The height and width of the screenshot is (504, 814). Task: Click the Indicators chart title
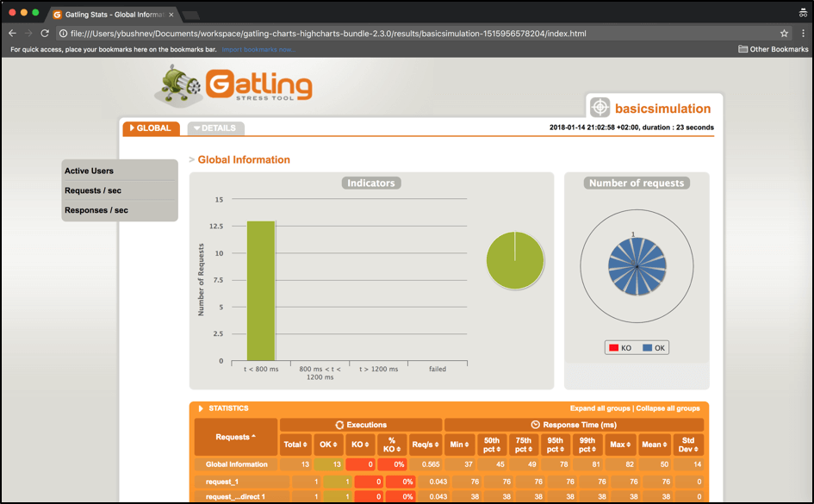pos(371,184)
